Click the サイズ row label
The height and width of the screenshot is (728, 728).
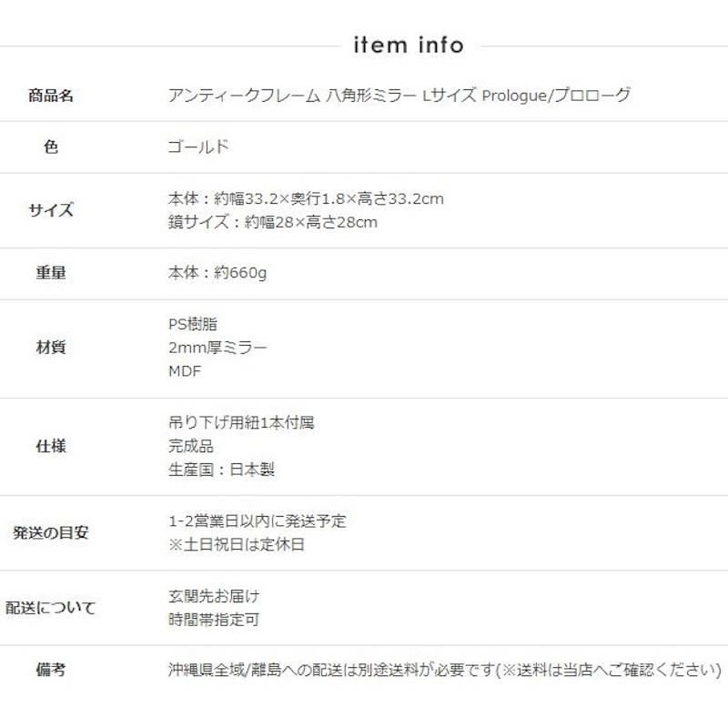51,210
